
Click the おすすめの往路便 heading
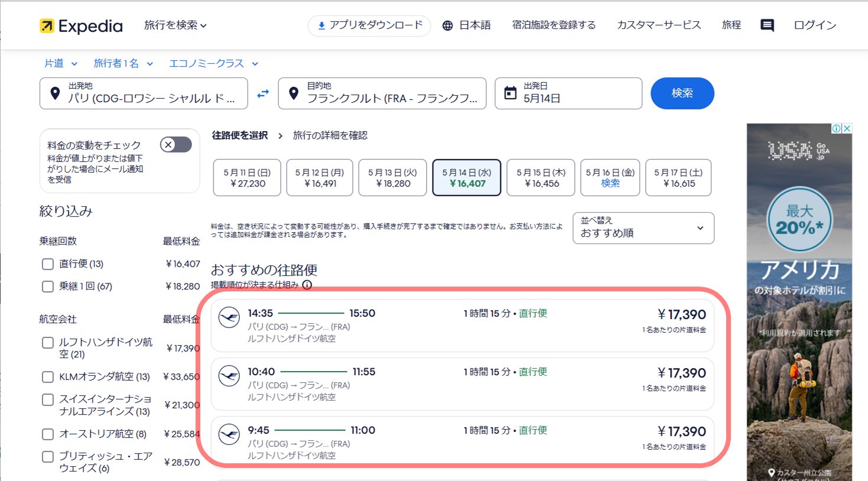tap(264, 270)
